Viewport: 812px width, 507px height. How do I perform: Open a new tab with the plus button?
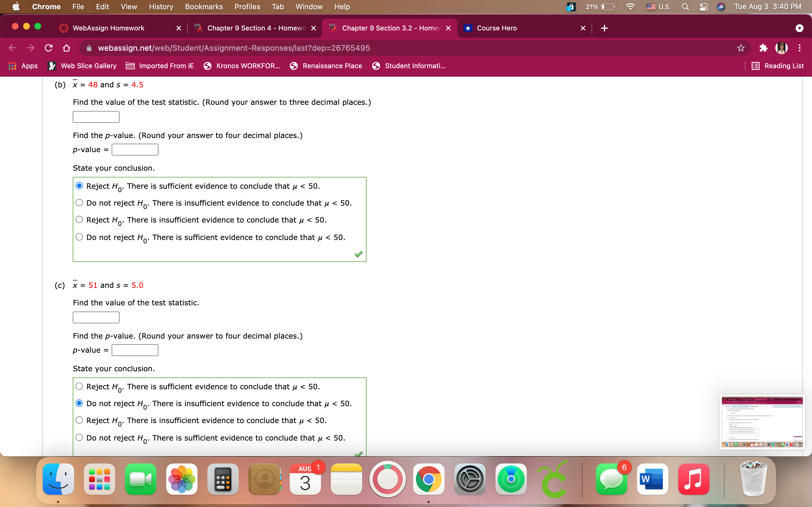coord(604,28)
